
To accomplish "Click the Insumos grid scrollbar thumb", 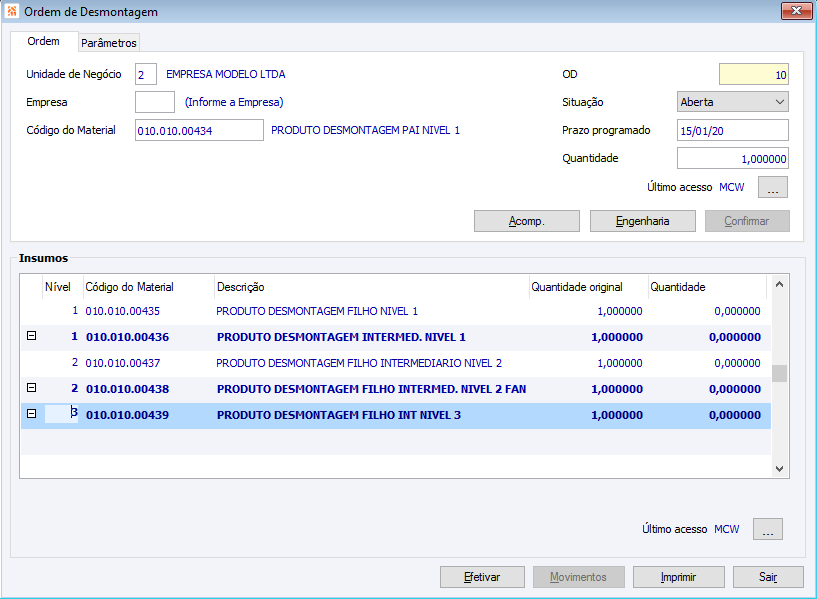I will [x=779, y=373].
